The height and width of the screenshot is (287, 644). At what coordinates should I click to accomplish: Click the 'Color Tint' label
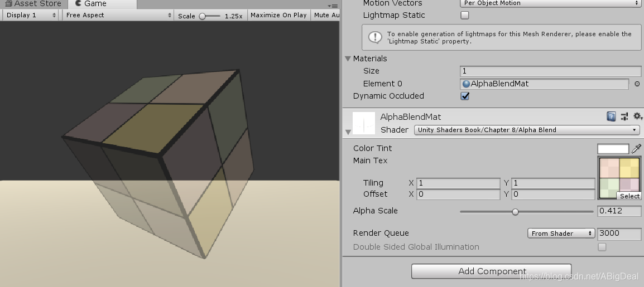(373, 148)
